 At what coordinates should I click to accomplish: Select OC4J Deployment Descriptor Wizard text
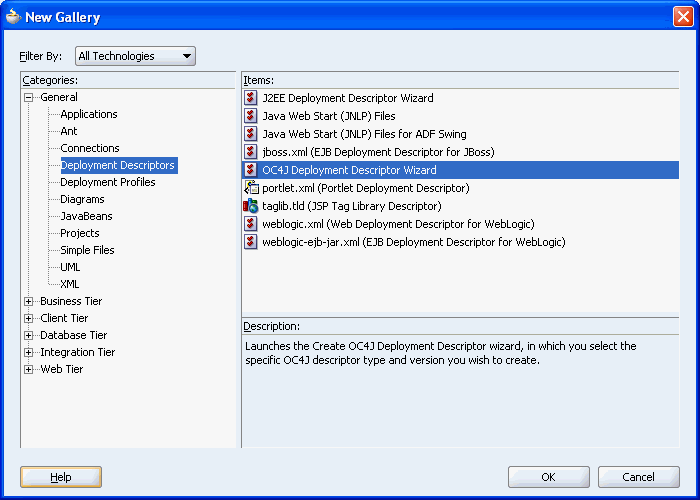coord(350,170)
